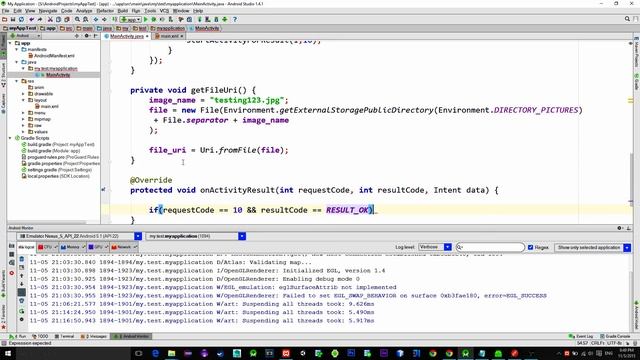Toggle the Regex checkbox
Viewport: 640px width, 360px height.
(x=531, y=247)
